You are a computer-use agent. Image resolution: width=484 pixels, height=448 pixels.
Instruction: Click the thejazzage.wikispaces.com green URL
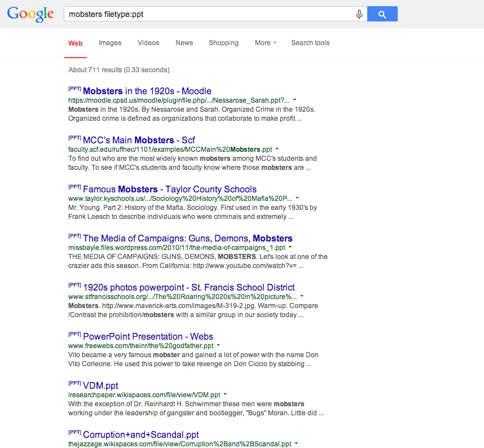pyautogui.click(x=179, y=444)
